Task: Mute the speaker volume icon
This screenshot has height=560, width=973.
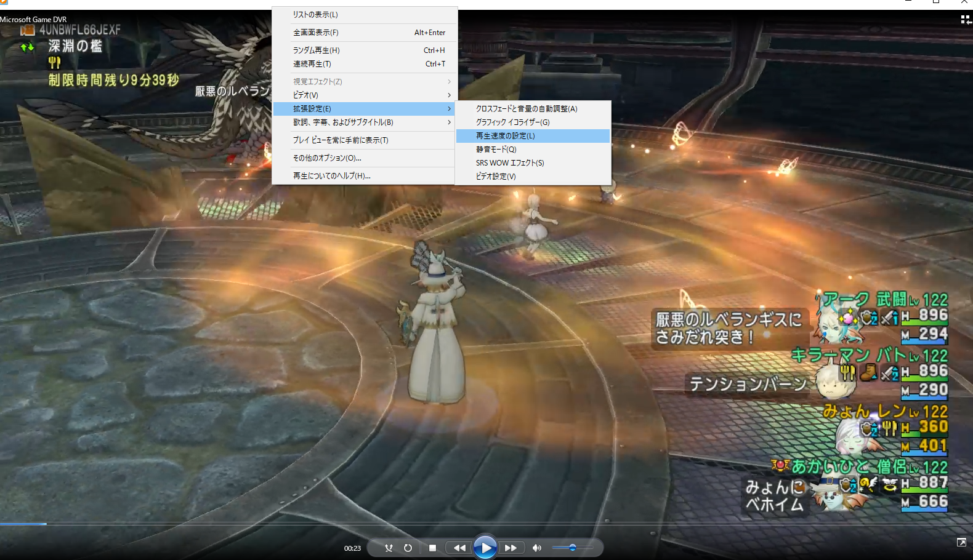Action: tap(536, 548)
